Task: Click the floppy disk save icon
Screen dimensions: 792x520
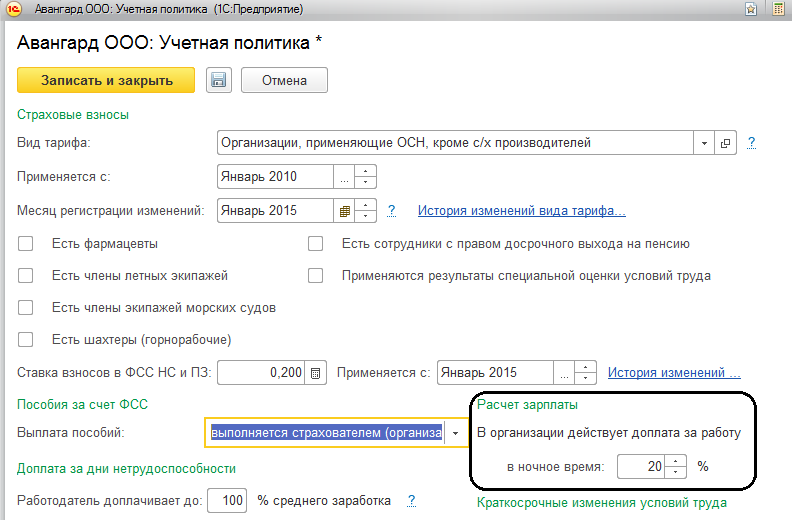Action: (x=219, y=81)
